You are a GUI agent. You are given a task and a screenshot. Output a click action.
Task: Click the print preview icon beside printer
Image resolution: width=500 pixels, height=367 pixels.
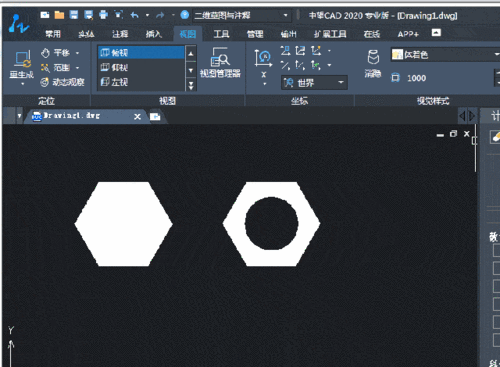(x=119, y=15)
